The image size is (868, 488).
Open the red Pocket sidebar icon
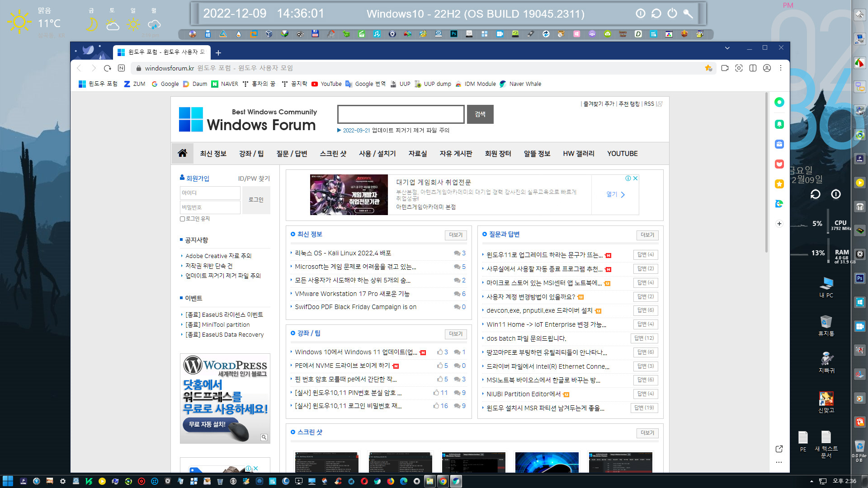pyautogui.click(x=779, y=164)
